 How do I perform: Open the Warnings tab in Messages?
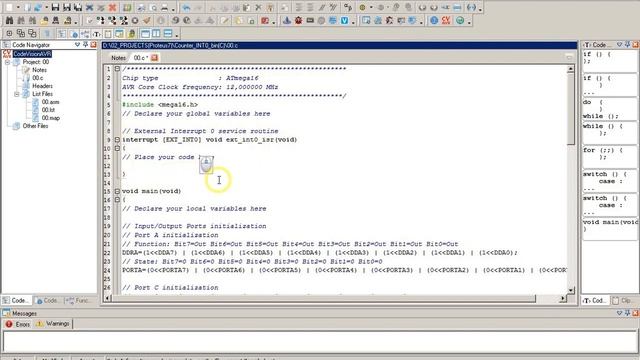click(x=53, y=324)
